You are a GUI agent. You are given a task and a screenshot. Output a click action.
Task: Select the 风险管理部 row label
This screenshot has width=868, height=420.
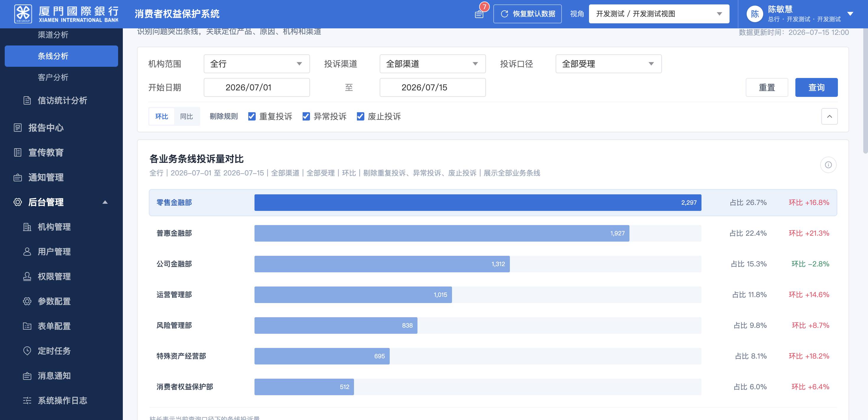174,325
